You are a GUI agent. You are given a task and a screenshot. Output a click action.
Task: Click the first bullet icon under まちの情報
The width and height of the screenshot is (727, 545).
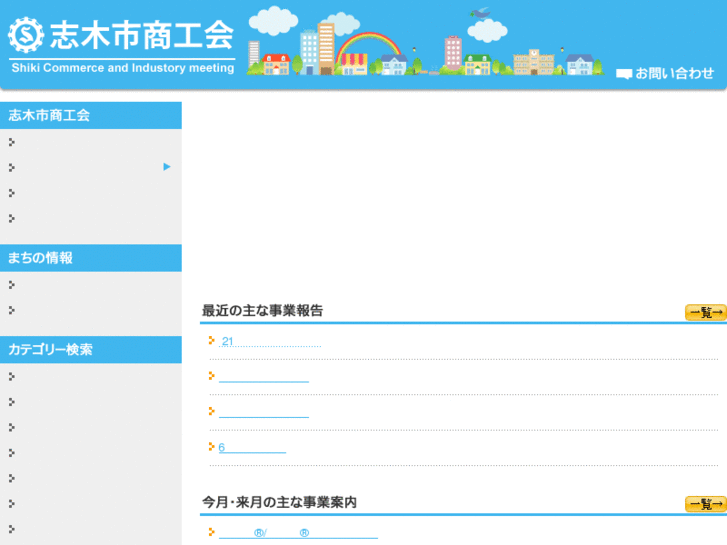[x=12, y=285]
